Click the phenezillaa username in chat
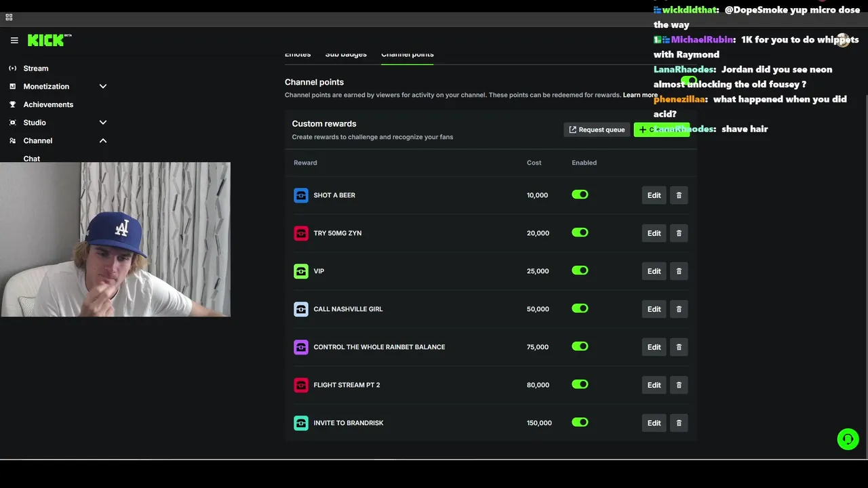 point(679,100)
